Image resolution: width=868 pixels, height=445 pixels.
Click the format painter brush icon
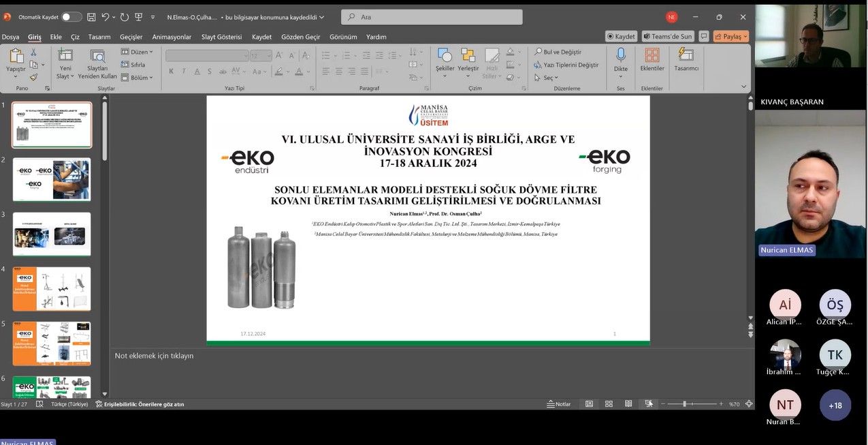coord(33,77)
